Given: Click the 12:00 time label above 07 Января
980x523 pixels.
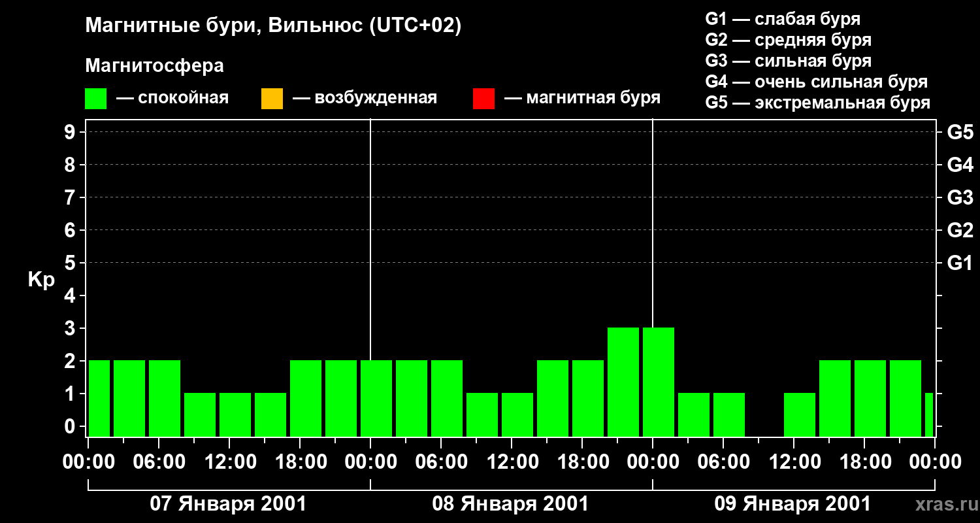Looking at the screenshot, I should pos(229,462).
